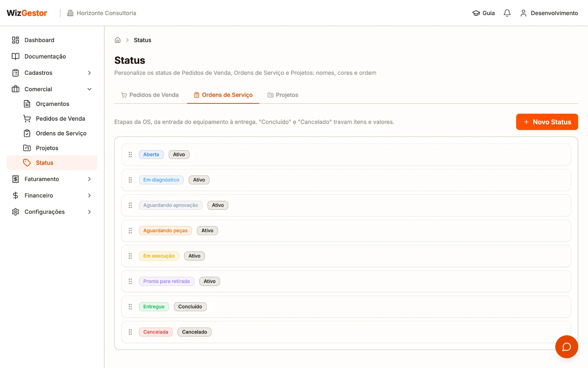The height and width of the screenshot is (368, 588).
Task: Expand the Cadastros menu chevron
Action: tap(89, 73)
